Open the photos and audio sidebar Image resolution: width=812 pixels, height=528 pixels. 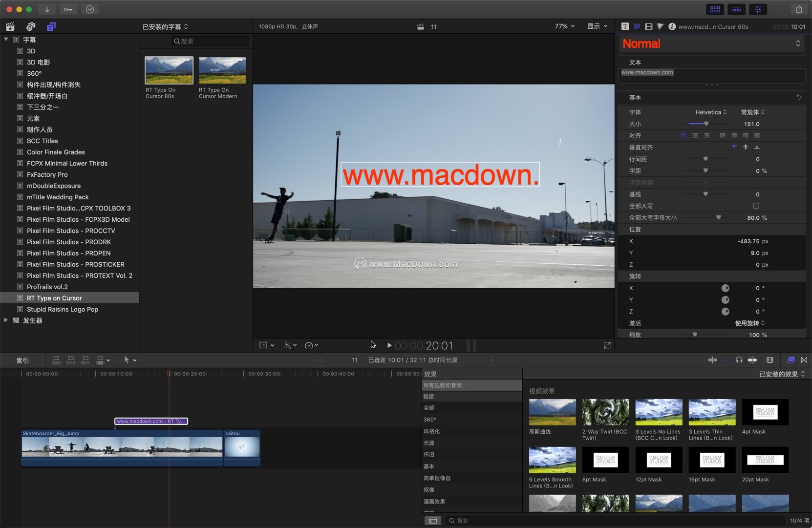pos(31,26)
